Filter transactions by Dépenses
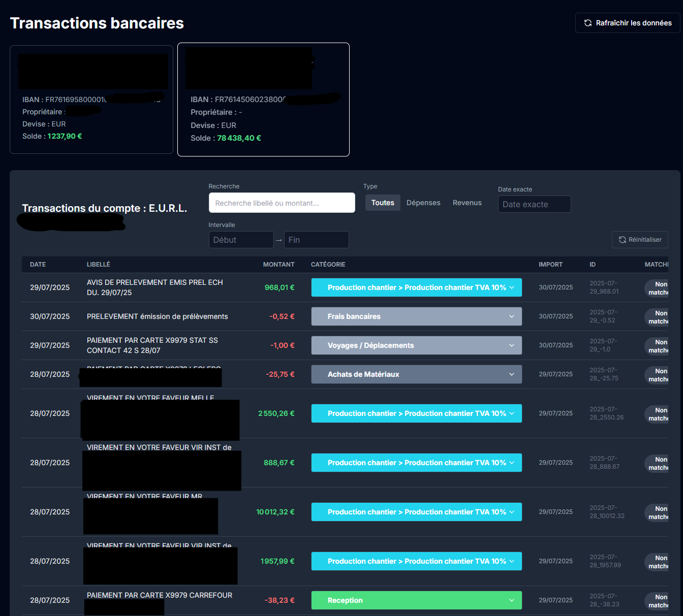This screenshot has width=683, height=616. click(x=423, y=203)
